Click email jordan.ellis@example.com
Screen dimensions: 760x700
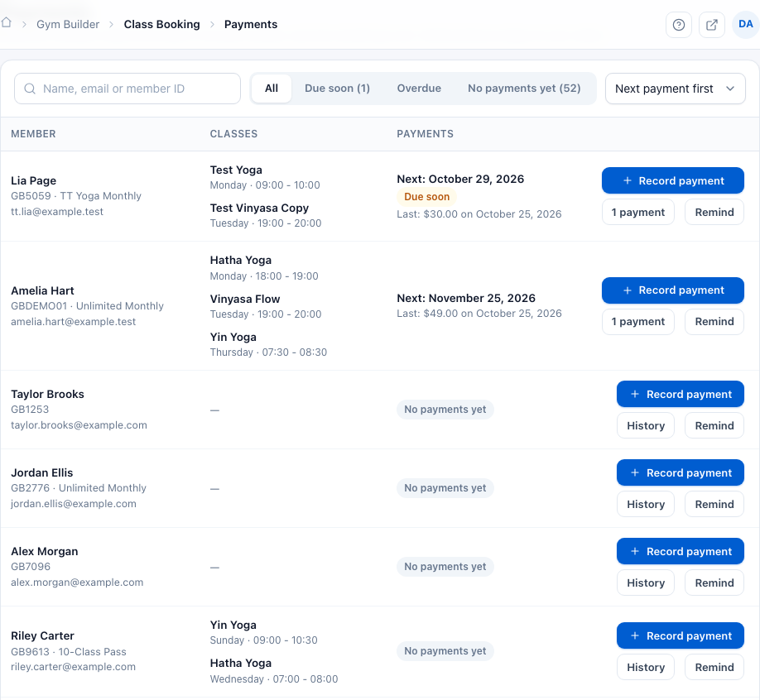tap(74, 504)
